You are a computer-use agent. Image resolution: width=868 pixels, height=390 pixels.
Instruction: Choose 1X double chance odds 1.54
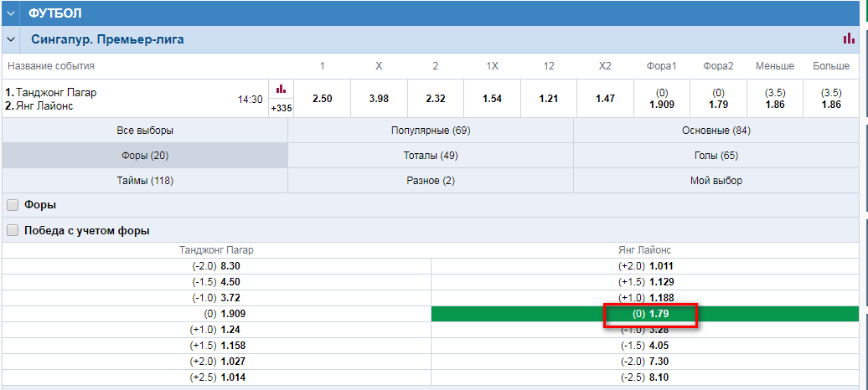tap(493, 99)
